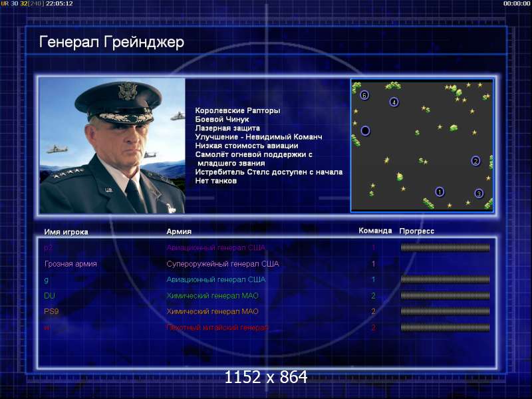Click the 'Королевские Рапторы' ability line

pos(238,110)
